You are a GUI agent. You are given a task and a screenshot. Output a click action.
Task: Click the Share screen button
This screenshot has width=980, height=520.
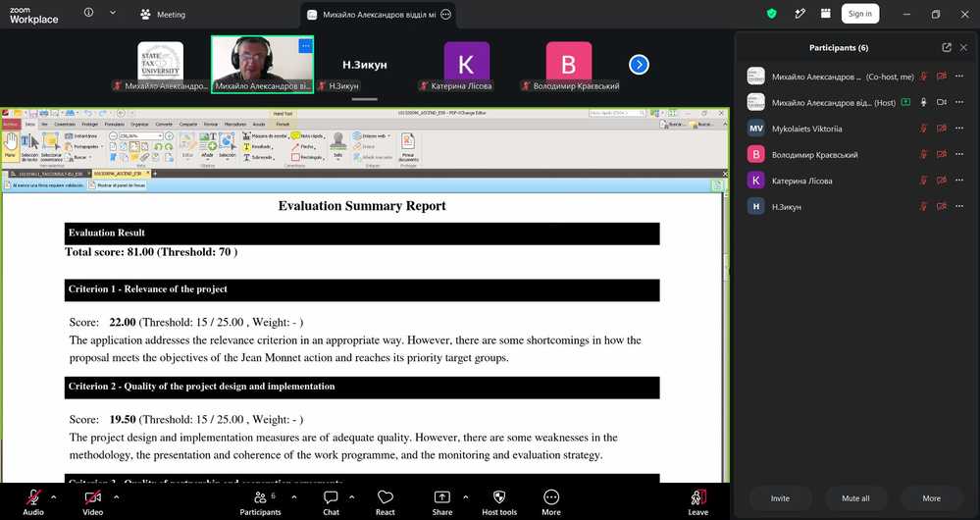[441, 502]
